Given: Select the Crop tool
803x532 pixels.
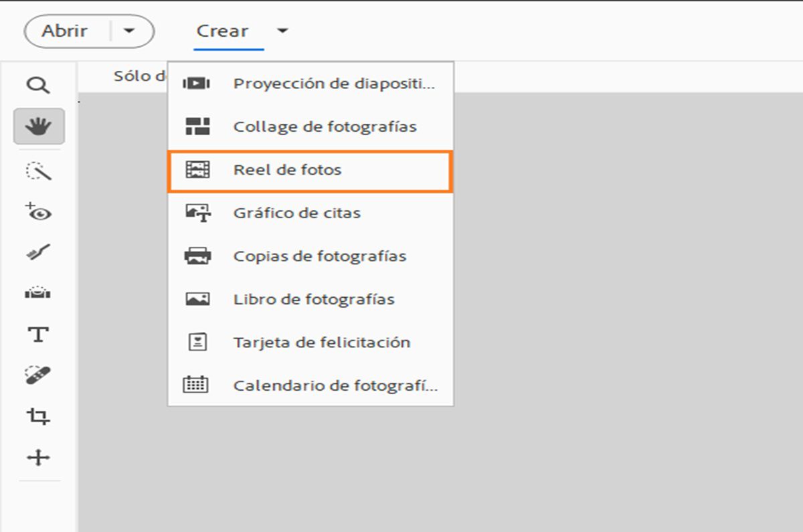Looking at the screenshot, I should pyautogui.click(x=39, y=417).
